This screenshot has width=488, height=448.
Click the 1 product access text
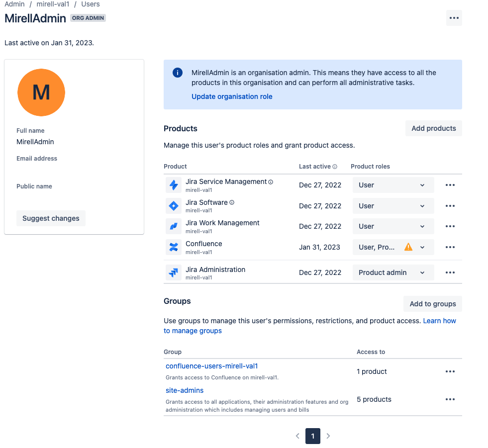[x=372, y=371]
